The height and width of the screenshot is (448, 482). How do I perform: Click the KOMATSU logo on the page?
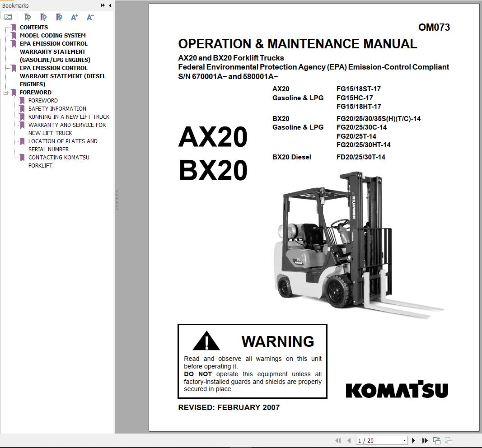pyautogui.click(x=397, y=389)
